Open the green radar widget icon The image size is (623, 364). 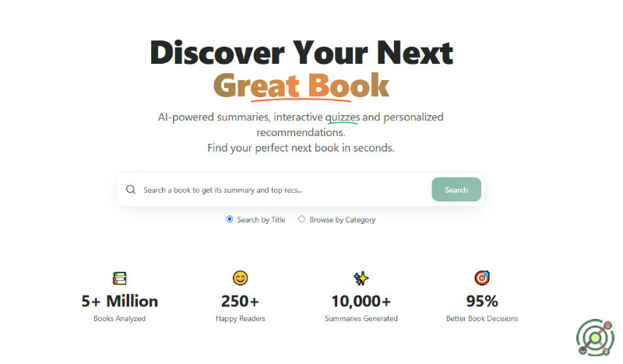pos(595,338)
